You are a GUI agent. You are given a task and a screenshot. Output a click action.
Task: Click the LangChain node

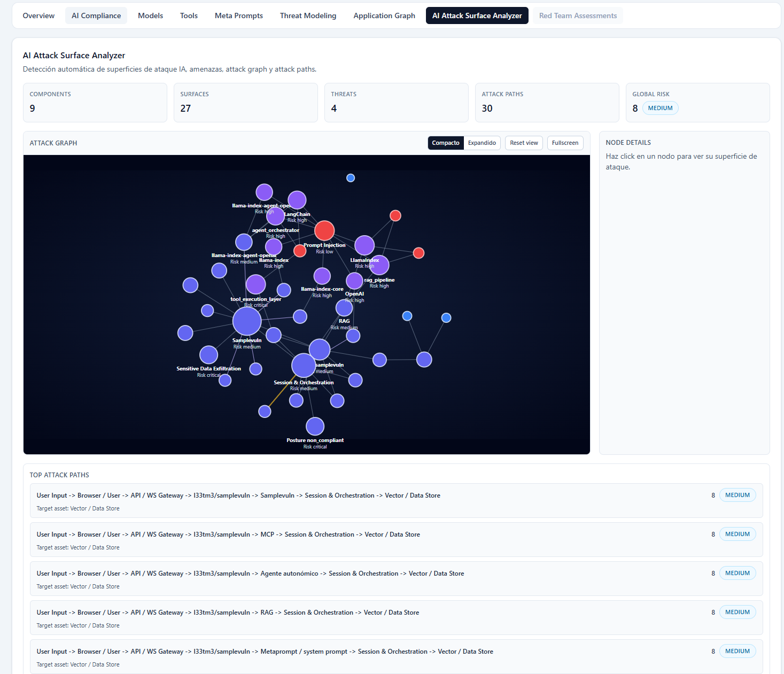(x=296, y=199)
